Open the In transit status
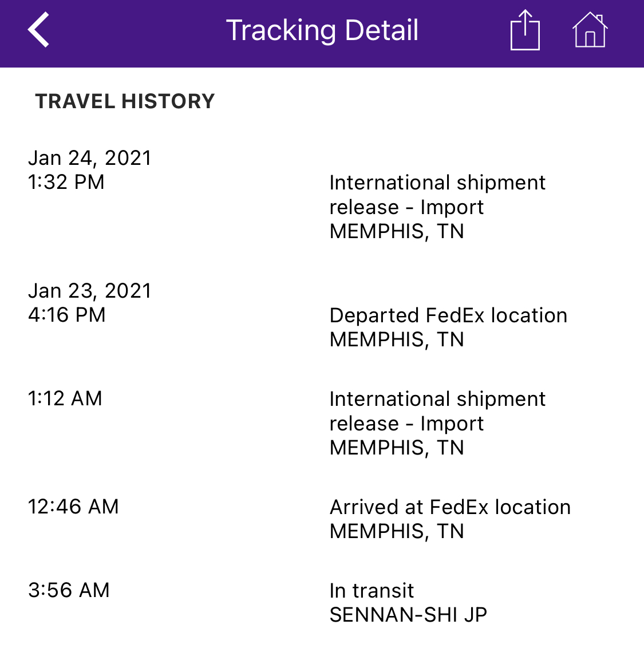This screenshot has width=644, height=652. 372,591
